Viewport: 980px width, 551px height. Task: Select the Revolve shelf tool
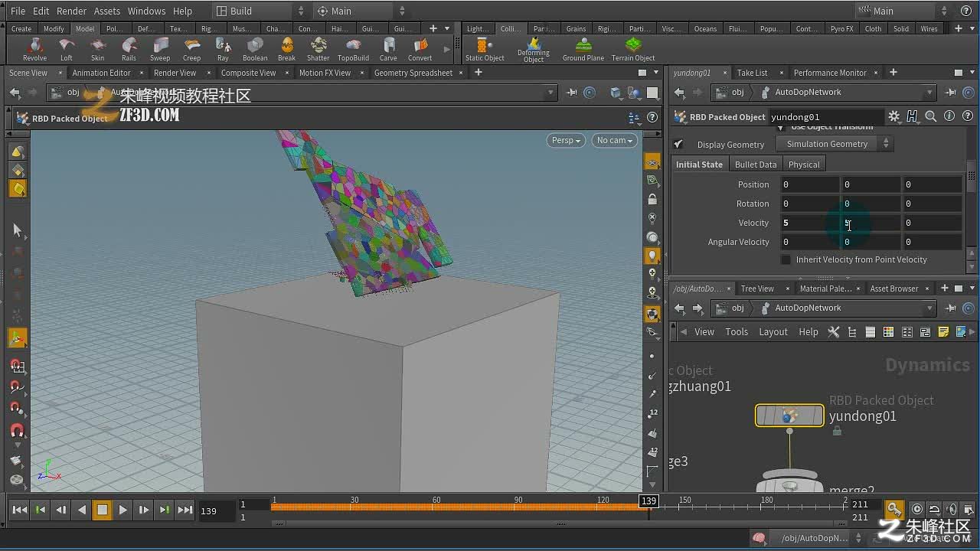click(34, 49)
